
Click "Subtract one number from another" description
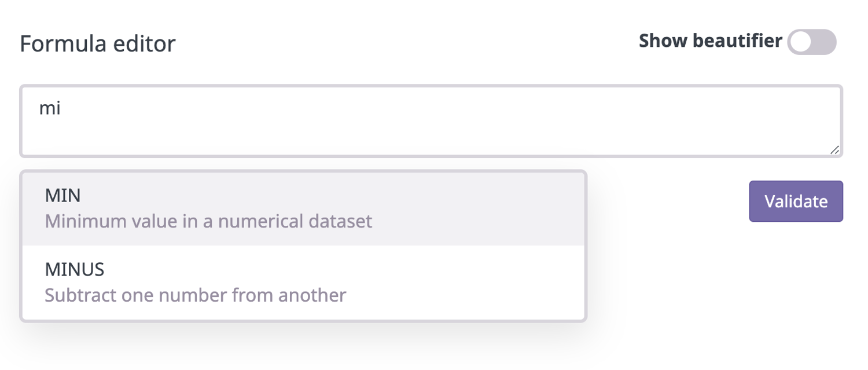click(196, 295)
